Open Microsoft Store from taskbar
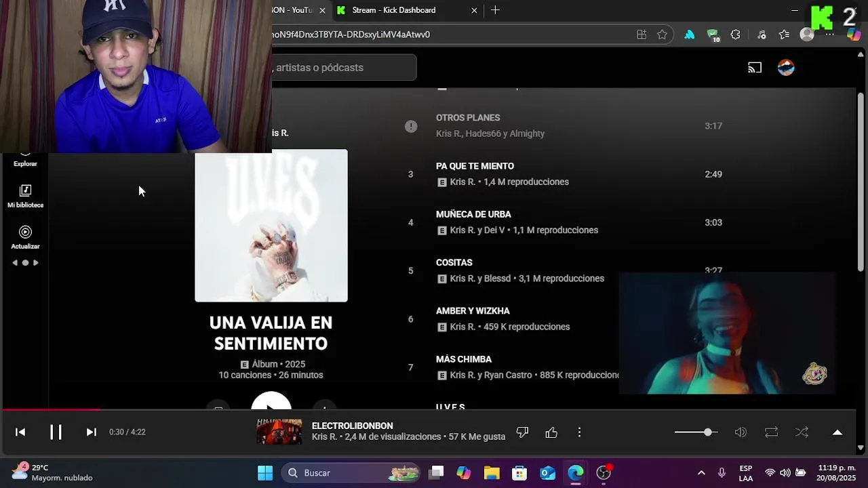The width and height of the screenshot is (868, 488). point(519,473)
